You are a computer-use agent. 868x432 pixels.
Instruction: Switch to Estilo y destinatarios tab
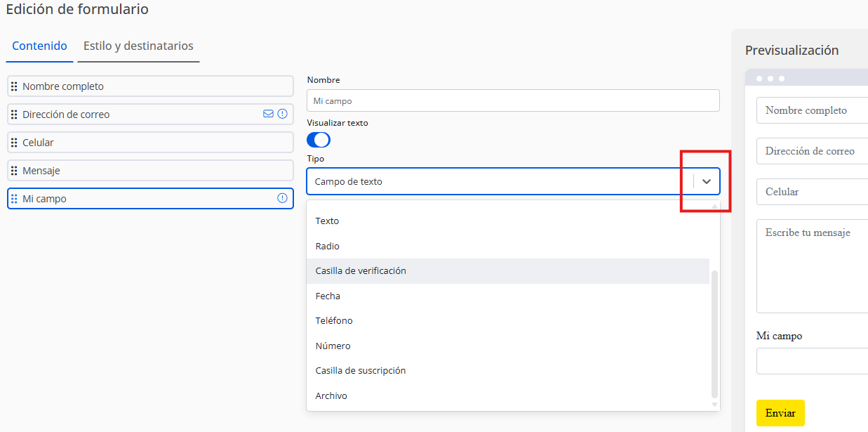pos(138,46)
